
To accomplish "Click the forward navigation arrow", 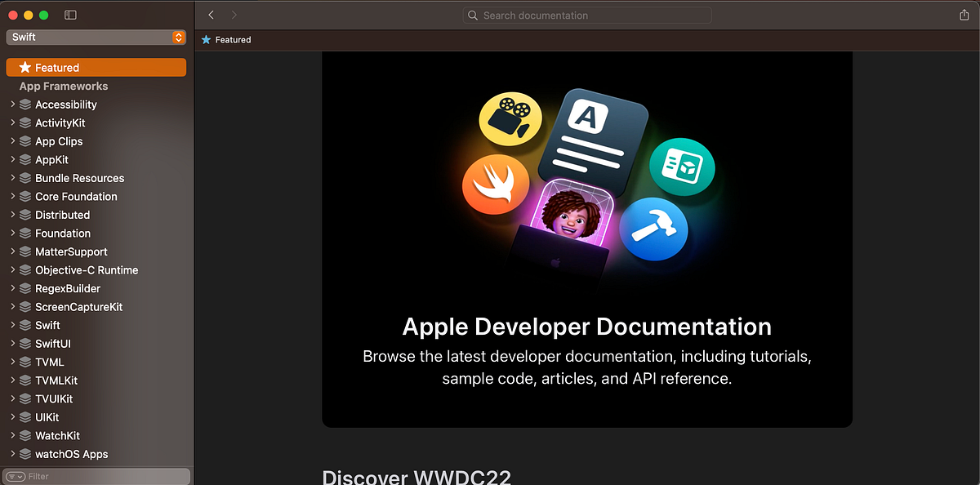I will (234, 14).
